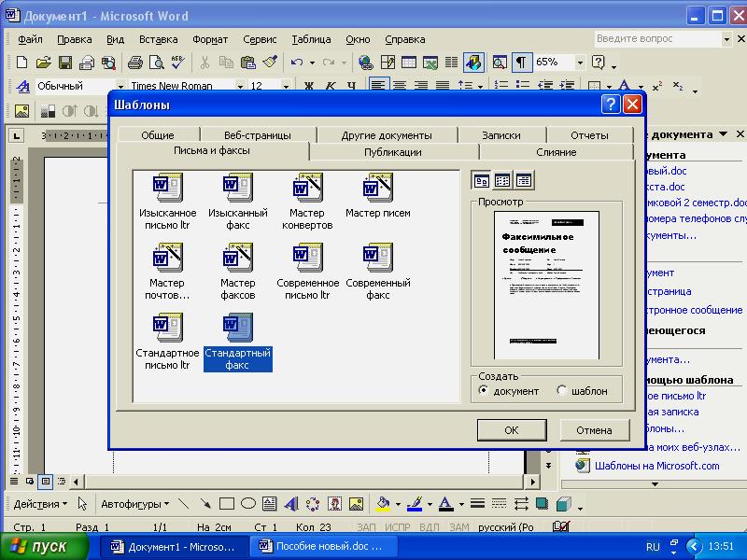Select the Изысканный факс template
This screenshot has width=747, height=560.
coord(238,202)
